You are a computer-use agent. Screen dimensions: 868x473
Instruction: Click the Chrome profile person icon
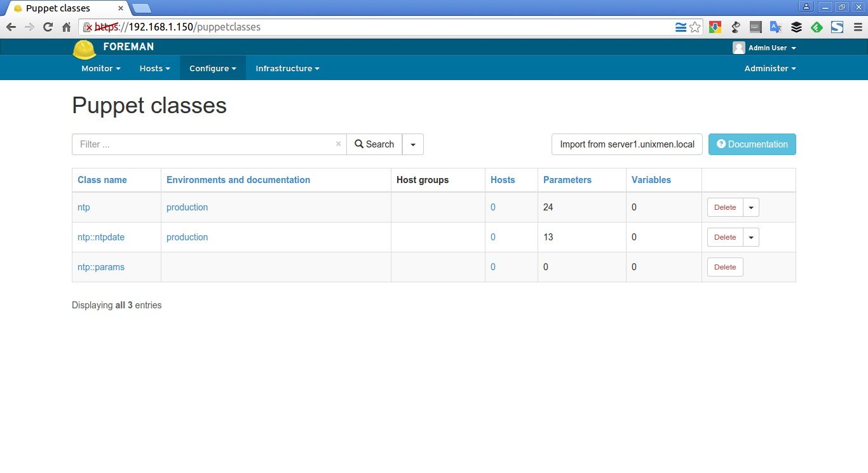pyautogui.click(x=807, y=6)
